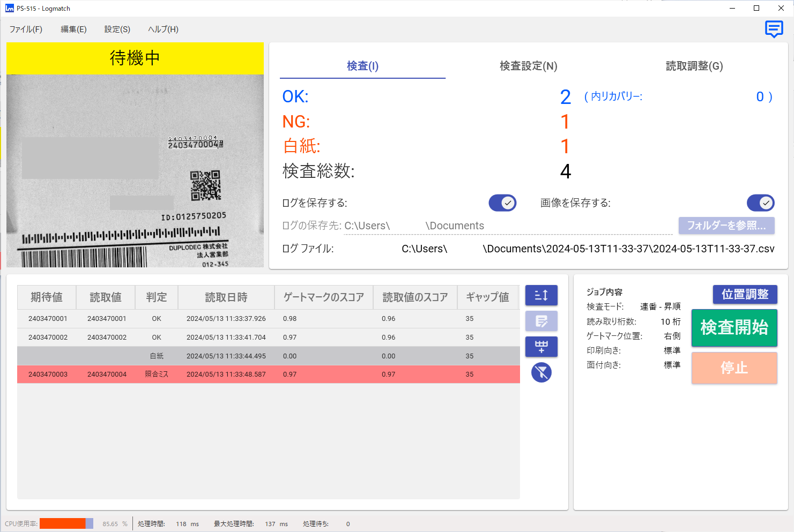Open the ファイル(F) menu
The height and width of the screenshot is (532, 794).
click(x=25, y=29)
